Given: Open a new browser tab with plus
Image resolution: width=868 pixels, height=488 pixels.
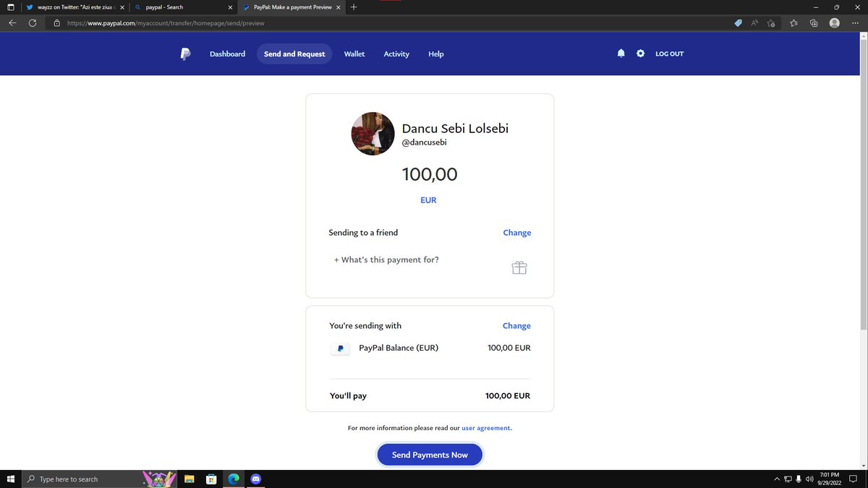Looking at the screenshot, I should coord(353,7).
